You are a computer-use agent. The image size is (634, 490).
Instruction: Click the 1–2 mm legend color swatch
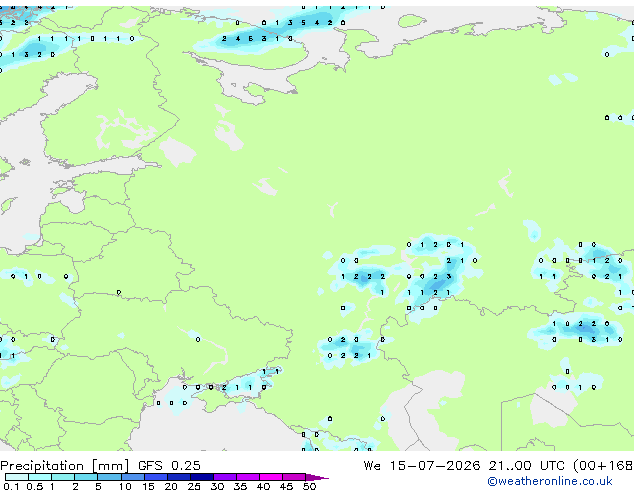tap(63, 477)
